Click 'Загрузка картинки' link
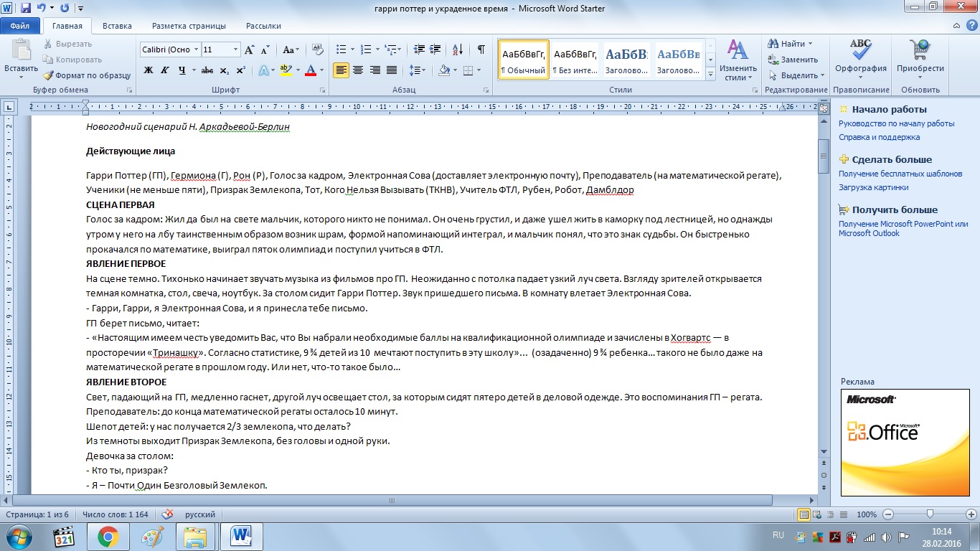 [873, 187]
